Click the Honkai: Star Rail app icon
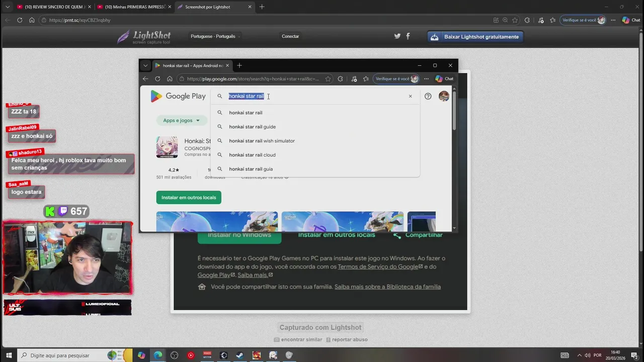 [167, 147]
